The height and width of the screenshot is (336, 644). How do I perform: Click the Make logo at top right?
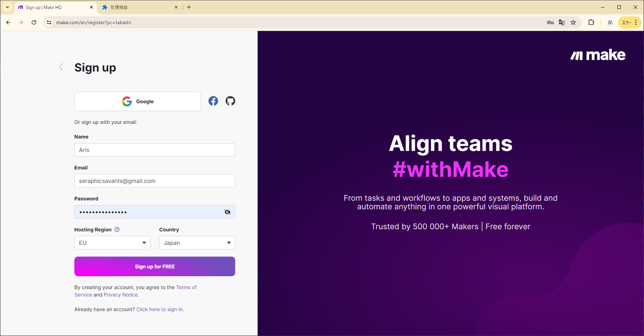click(x=598, y=55)
